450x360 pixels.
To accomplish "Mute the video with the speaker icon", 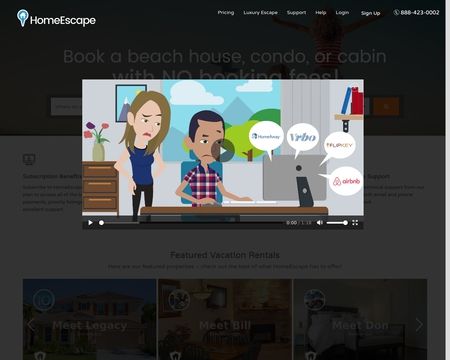I will point(319,223).
